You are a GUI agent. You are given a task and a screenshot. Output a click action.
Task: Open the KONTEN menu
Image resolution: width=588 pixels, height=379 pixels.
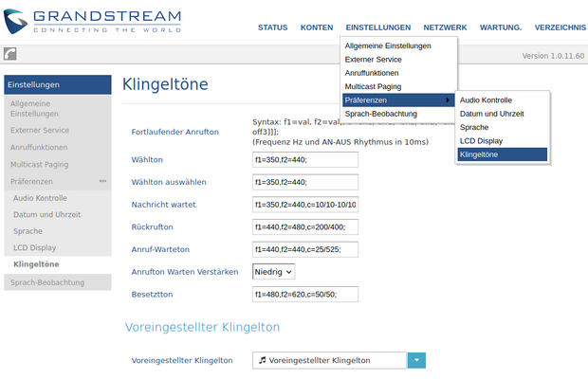pyautogui.click(x=317, y=27)
